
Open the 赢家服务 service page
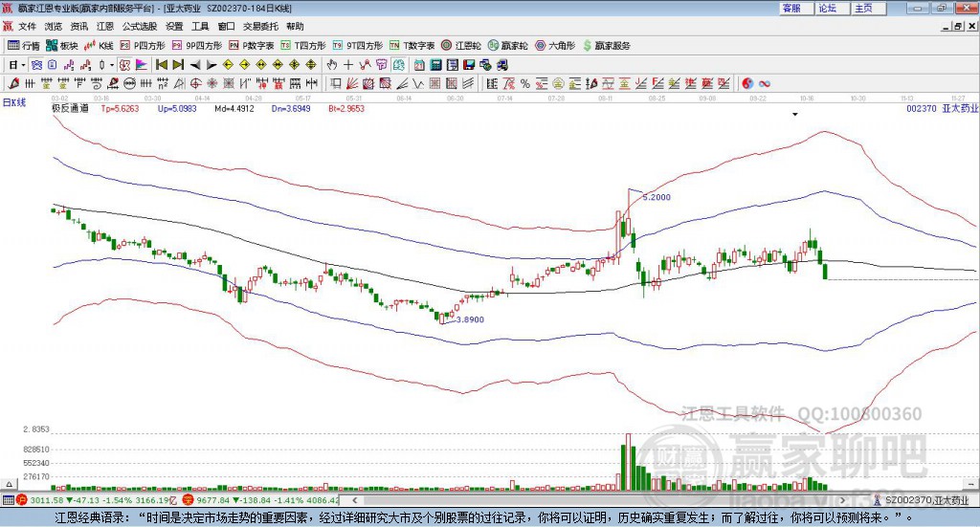tap(606, 46)
